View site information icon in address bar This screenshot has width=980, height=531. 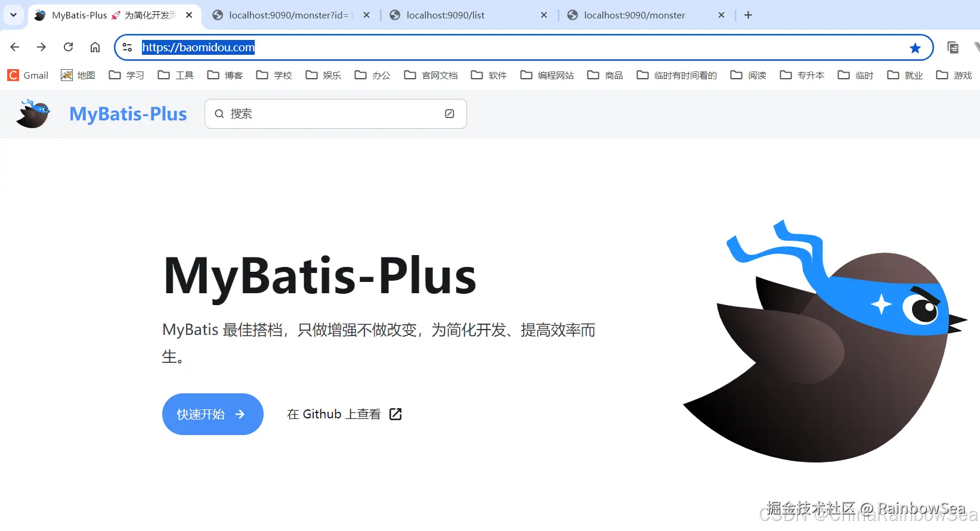click(x=127, y=47)
